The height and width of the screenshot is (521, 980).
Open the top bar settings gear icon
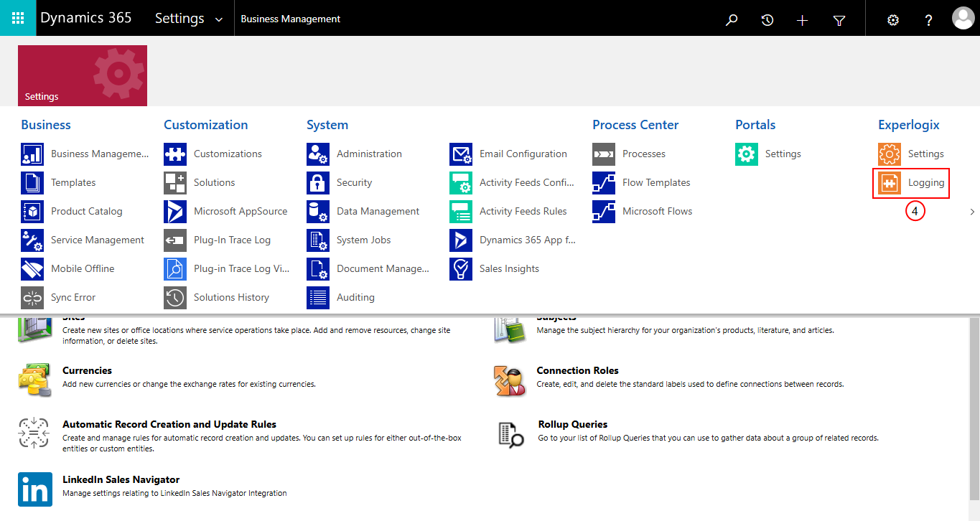click(893, 20)
